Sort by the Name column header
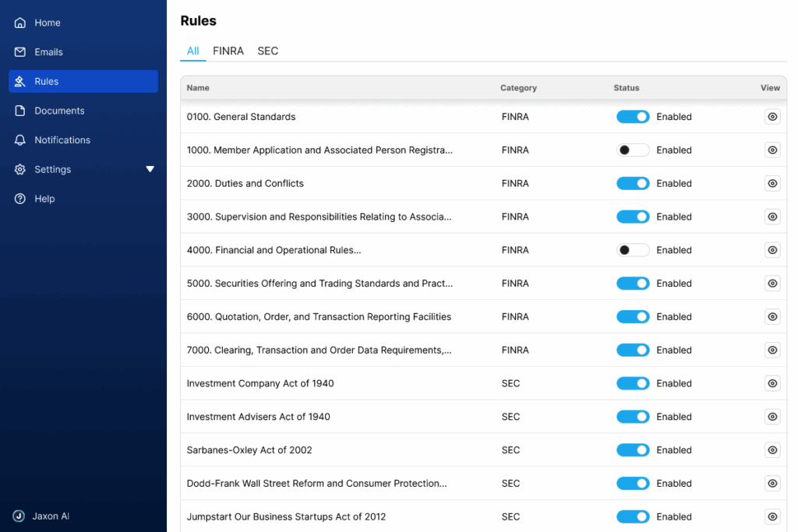Screen dimensions: 798x532 (198, 88)
